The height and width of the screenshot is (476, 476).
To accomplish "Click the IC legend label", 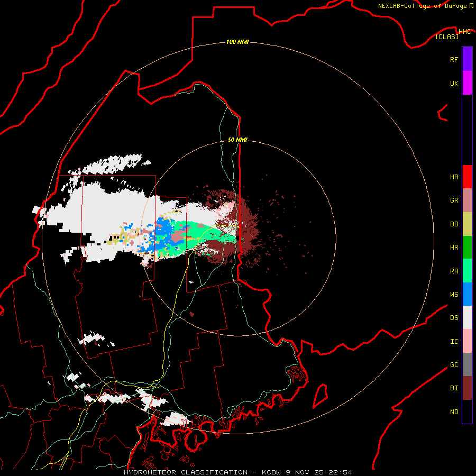I will (x=454, y=342).
